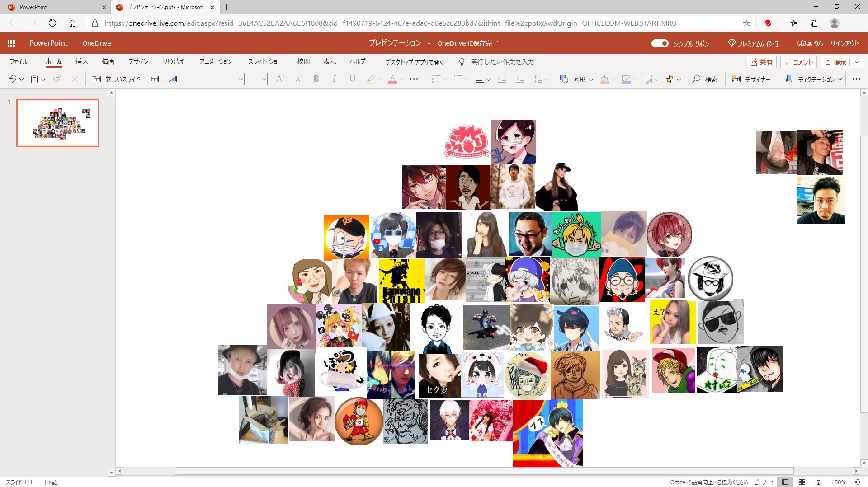Select the Bold formatting icon
The image size is (868, 487).
(x=316, y=79)
